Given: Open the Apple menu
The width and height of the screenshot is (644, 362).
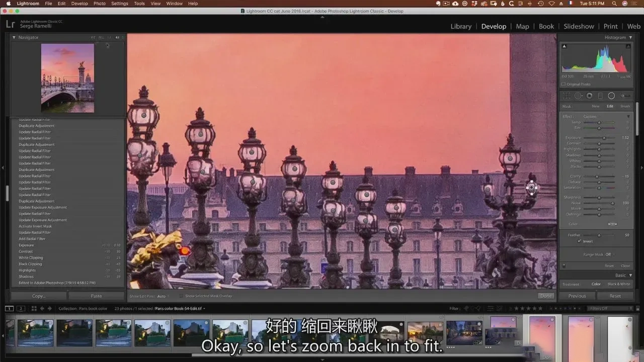Looking at the screenshot, I should tap(9, 4).
